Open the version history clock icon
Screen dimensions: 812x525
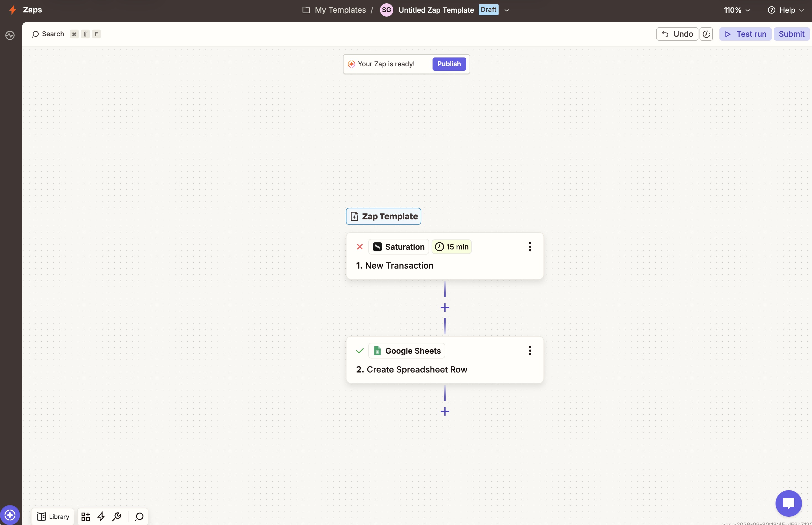706,34
